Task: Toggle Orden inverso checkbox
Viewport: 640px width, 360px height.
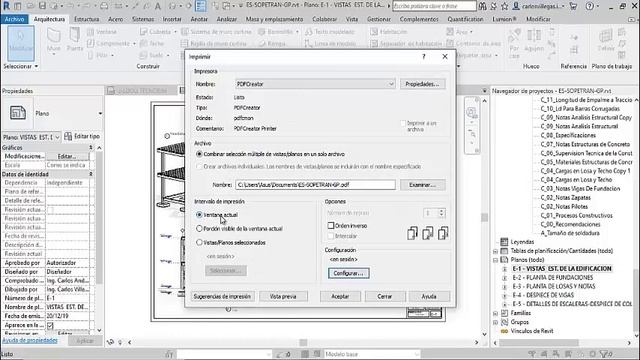Action: click(331, 225)
